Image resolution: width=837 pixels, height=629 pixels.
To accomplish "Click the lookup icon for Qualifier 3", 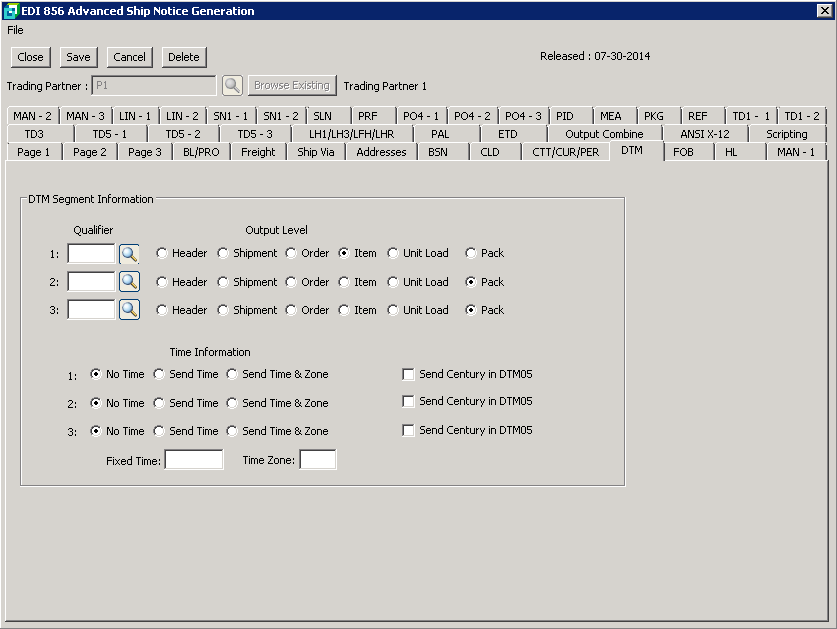I will tap(129, 310).
